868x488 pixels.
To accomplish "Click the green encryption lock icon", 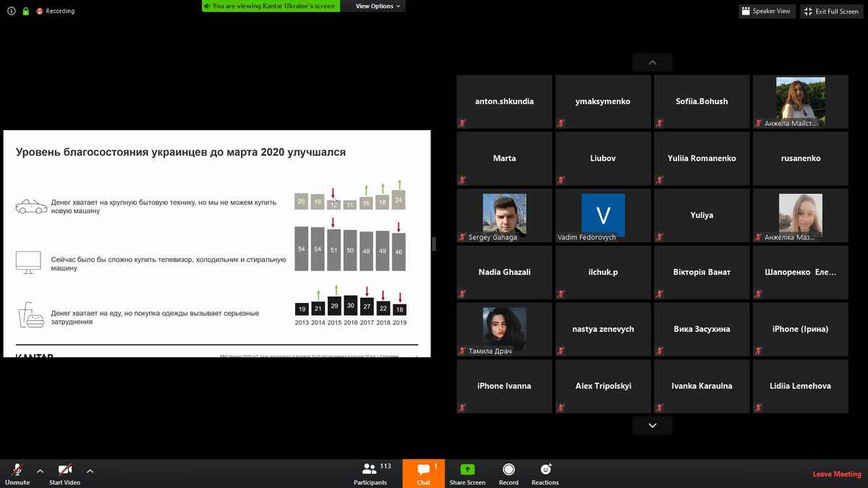I will [x=25, y=12].
